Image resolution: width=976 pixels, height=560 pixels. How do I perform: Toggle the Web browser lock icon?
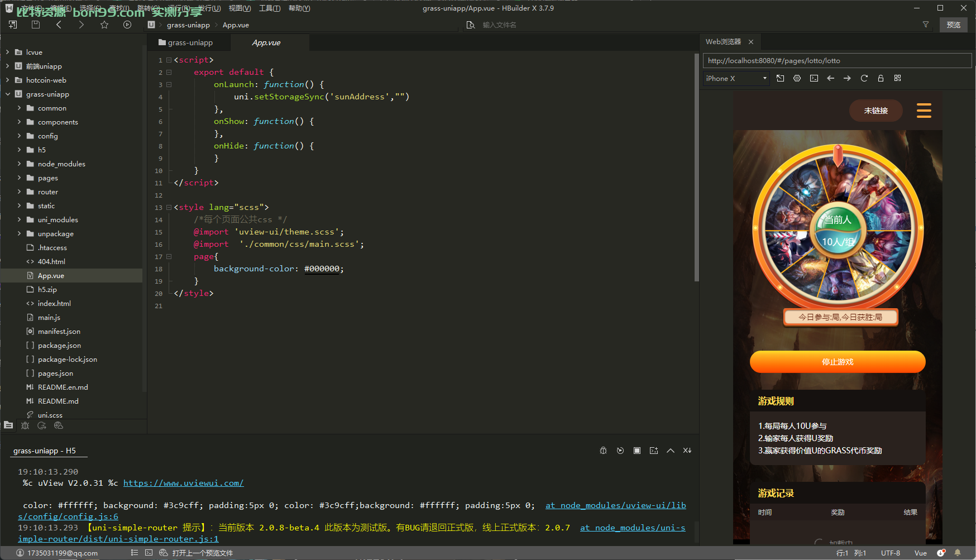881,78
